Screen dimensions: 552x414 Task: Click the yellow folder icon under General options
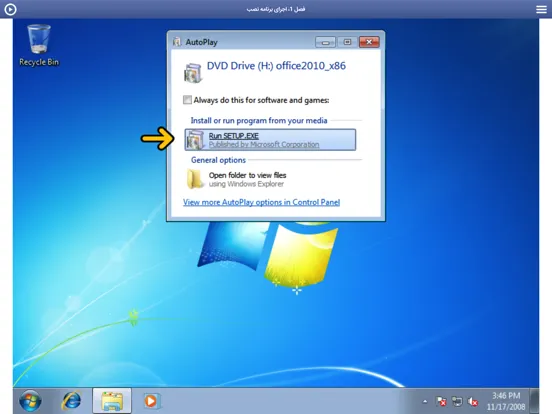tap(195, 179)
